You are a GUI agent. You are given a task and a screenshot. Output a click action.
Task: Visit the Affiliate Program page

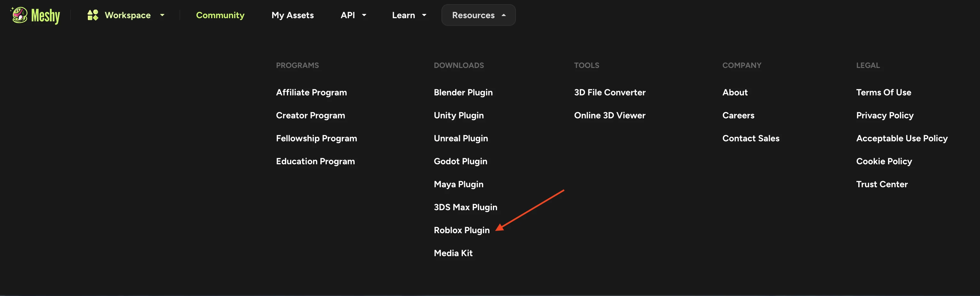tap(311, 92)
